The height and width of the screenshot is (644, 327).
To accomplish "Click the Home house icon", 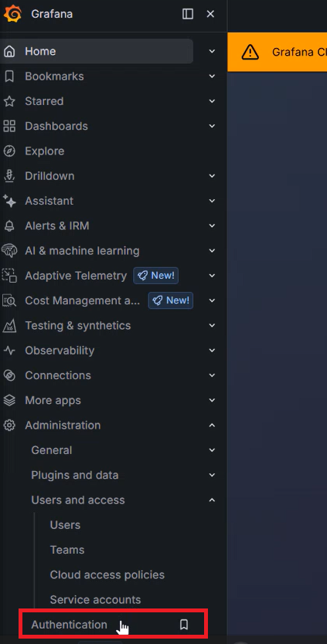I will 9,51.
